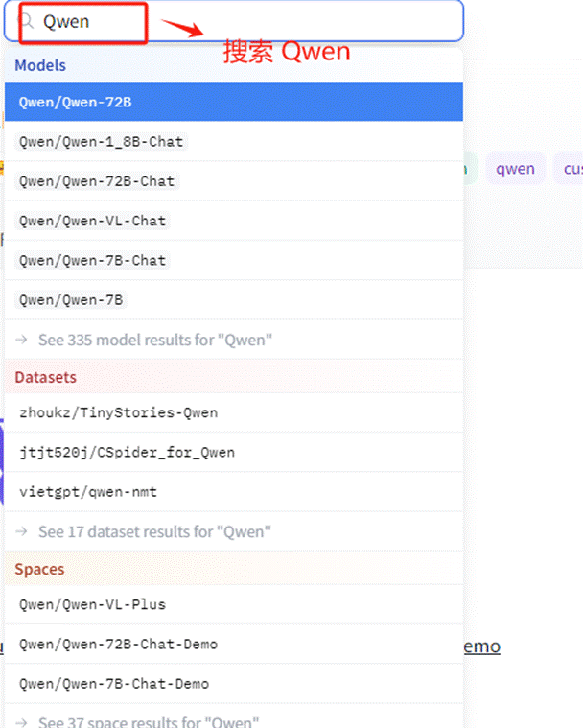This screenshot has height=728, width=583.
Task: Click the Qwen search input field
Action: coord(240,21)
